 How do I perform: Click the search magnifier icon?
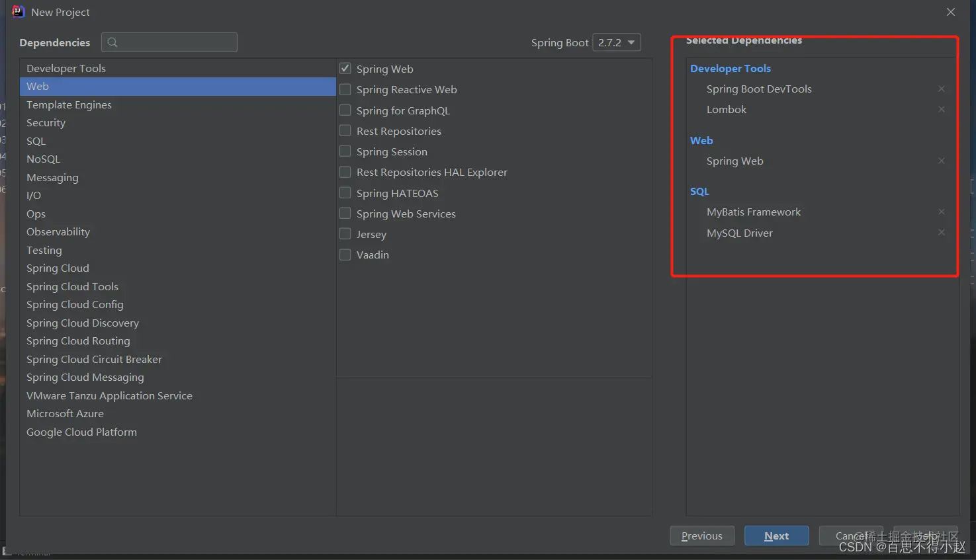coord(112,42)
